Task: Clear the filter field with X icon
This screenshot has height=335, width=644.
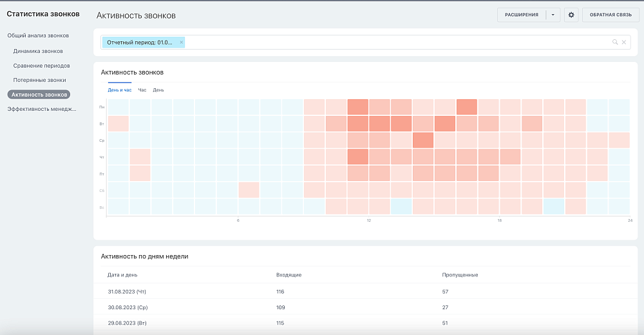Action: pos(624,42)
